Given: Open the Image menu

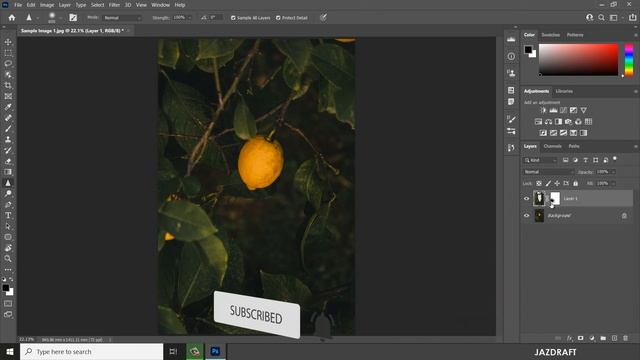Looking at the screenshot, I should (x=47, y=5).
